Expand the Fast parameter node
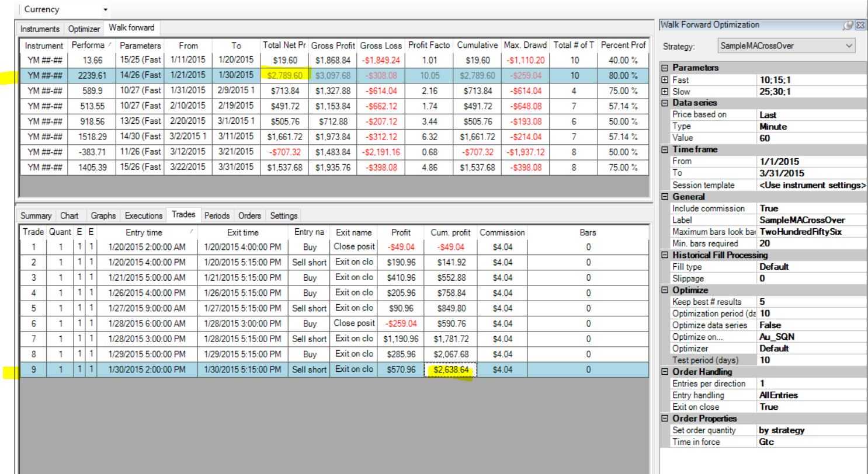The image size is (868, 474). click(665, 79)
